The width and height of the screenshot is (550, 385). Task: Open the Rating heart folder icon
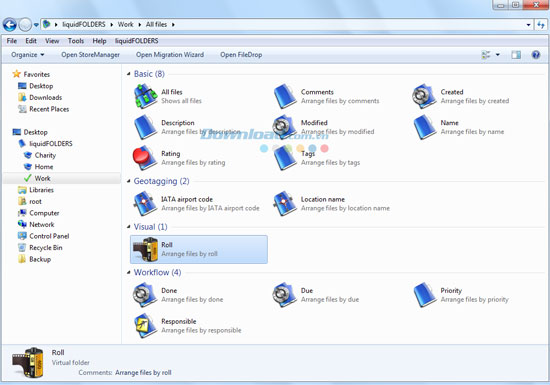145,158
